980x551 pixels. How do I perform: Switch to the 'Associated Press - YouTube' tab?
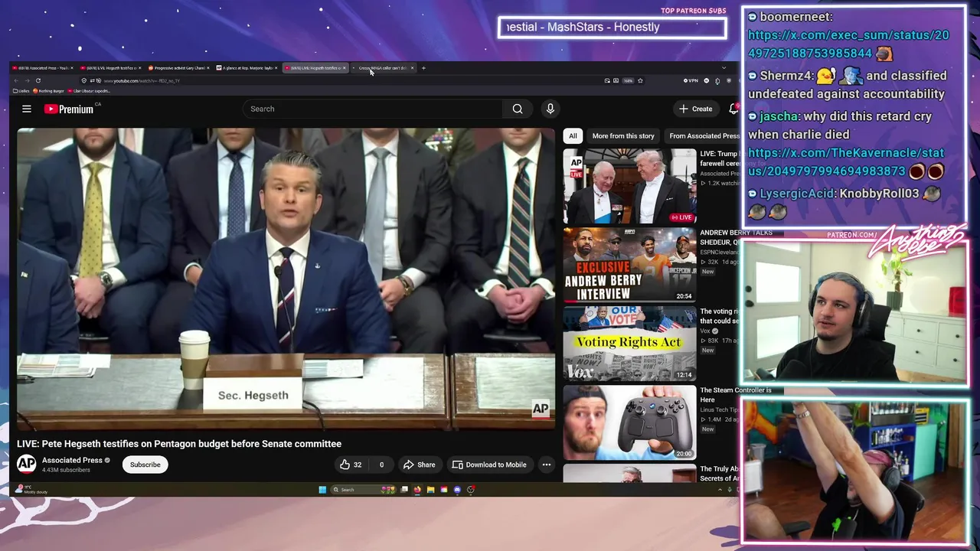point(42,68)
